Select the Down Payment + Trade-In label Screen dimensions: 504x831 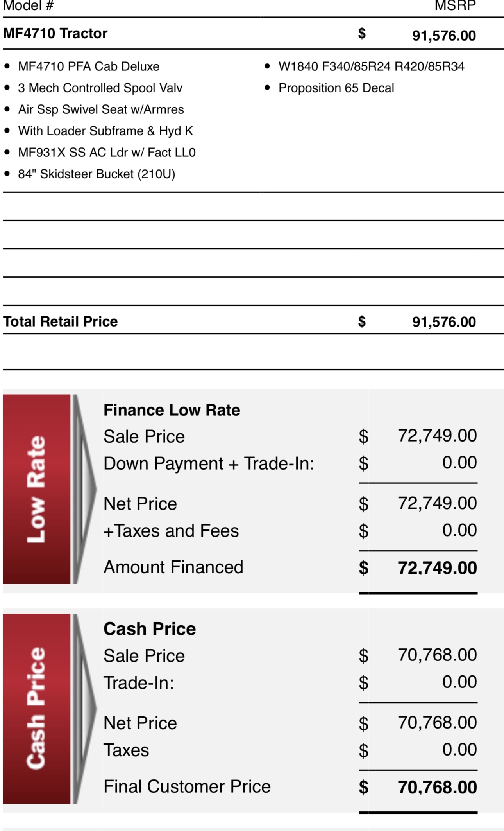coord(209,463)
